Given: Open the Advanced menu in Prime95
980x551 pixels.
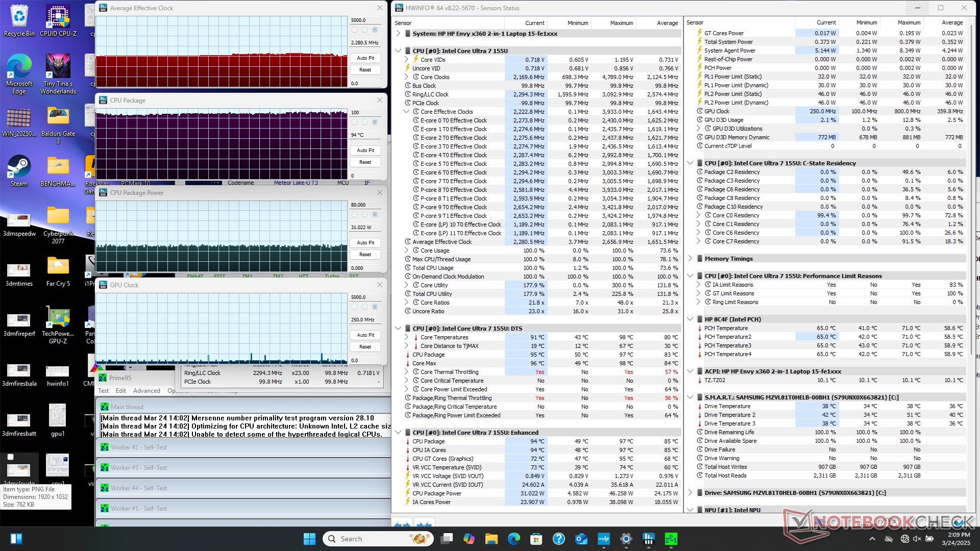Looking at the screenshot, I should pyautogui.click(x=146, y=391).
